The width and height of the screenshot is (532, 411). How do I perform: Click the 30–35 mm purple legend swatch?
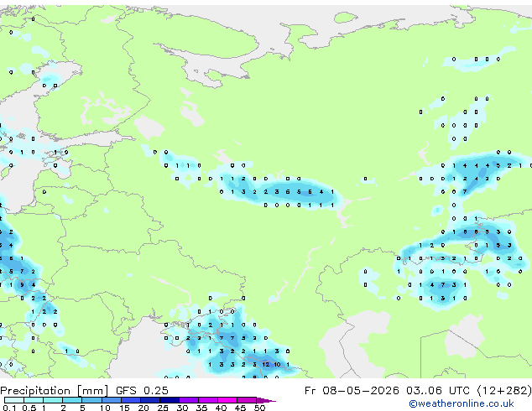tap(189, 400)
